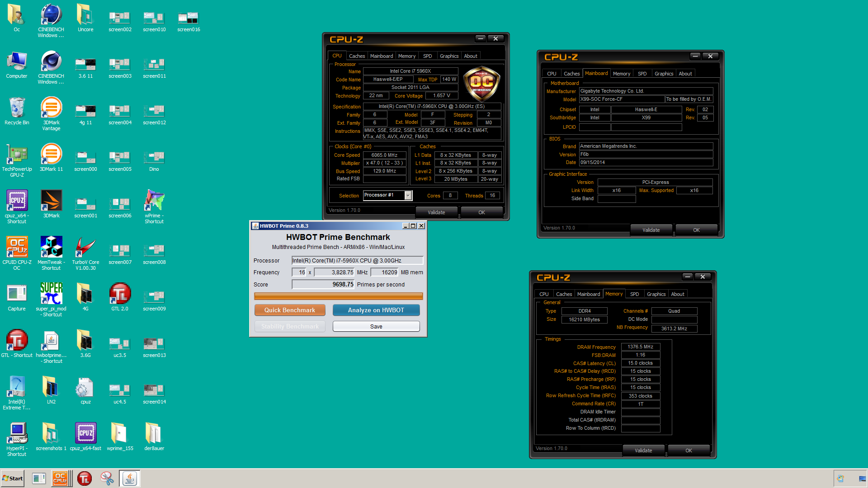The image size is (868, 488).
Task: Open Graphics tab in Memory CPU-Z window
Action: coord(656,294)
